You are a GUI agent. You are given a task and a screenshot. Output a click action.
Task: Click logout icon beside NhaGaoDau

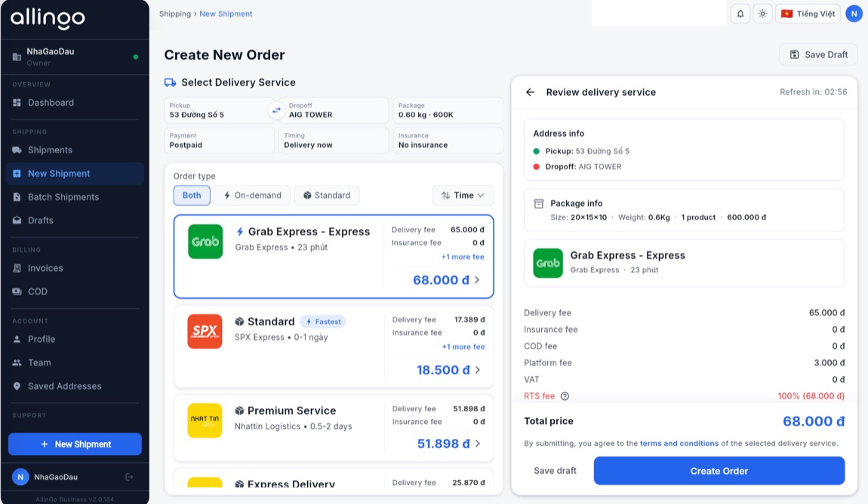(129, 477)
